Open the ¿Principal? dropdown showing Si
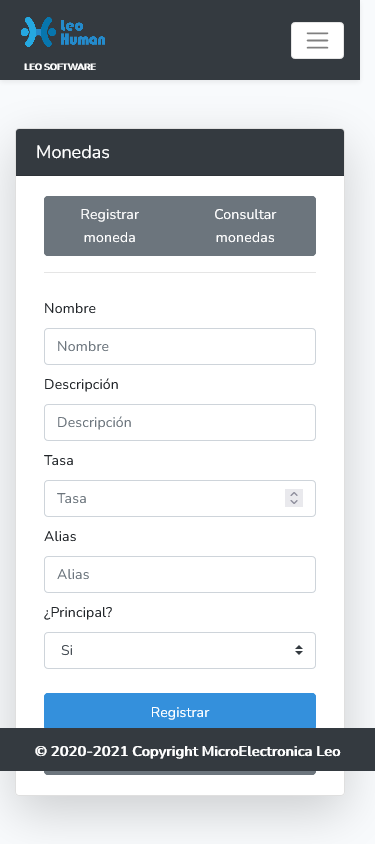 tap(180, 650)
